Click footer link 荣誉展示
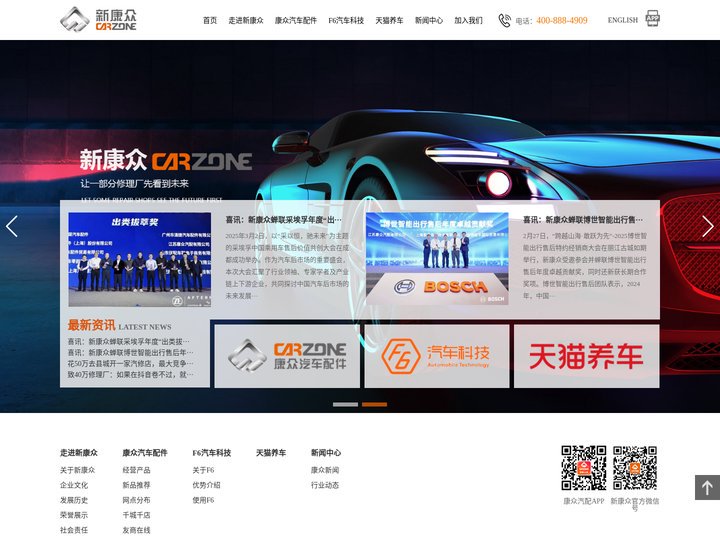The height and width of the screenshot is (540, 720). (x=73, y=515)
